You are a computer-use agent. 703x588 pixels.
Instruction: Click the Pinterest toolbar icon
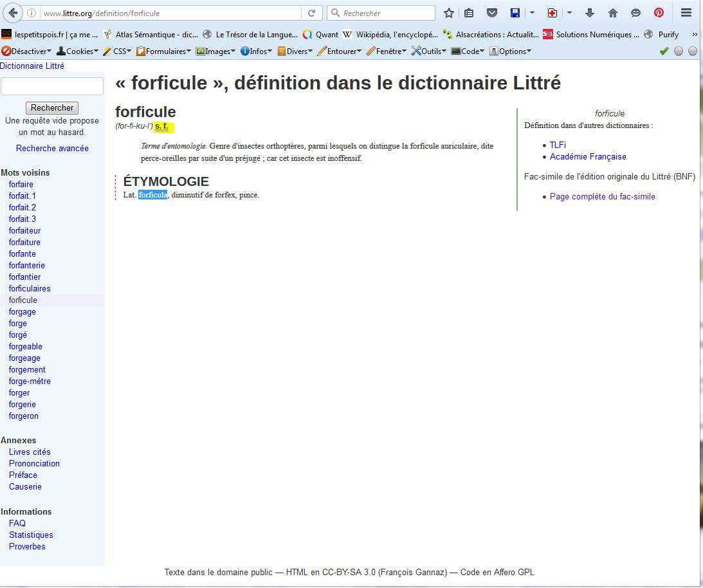(x=659, y=13)
